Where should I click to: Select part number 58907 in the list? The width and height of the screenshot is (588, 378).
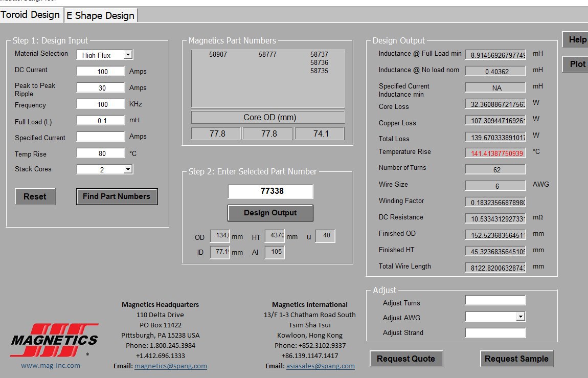[x=218, y=54]
